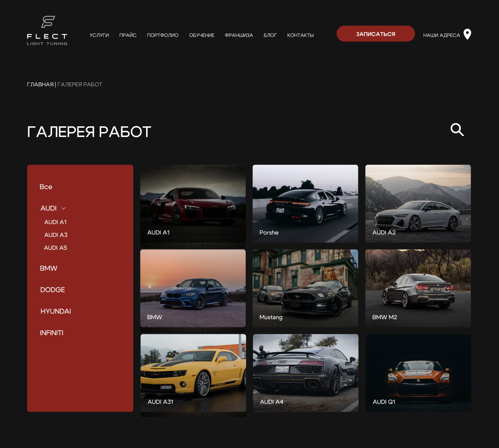Screen dimensions: 499x448
Task: Go to the ПОРТФОЛИО menu item
Action: [163, 35]
